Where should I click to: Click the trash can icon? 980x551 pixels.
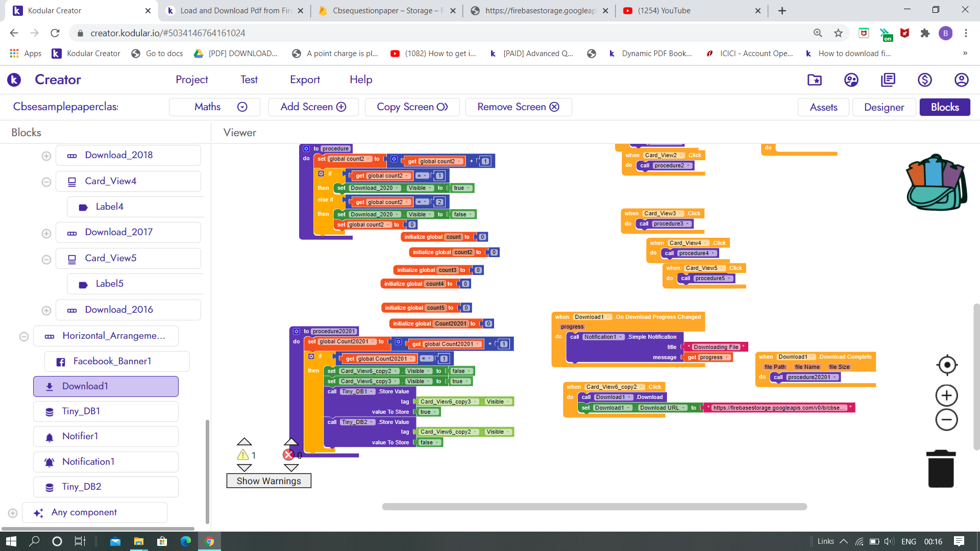pos(941,468)
